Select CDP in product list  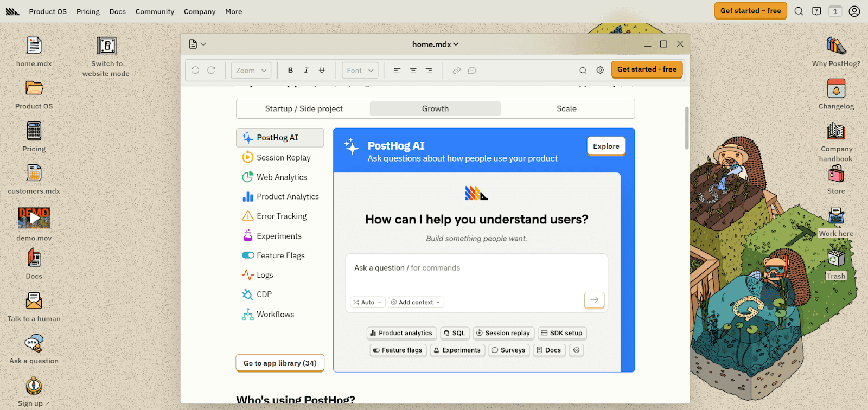point(280,294)
